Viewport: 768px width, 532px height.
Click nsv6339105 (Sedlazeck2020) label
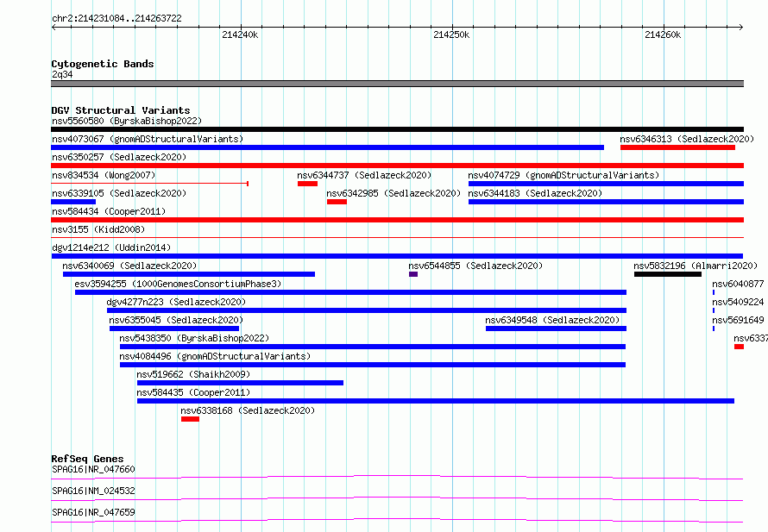pyautogui.click(x=119, y=193)
